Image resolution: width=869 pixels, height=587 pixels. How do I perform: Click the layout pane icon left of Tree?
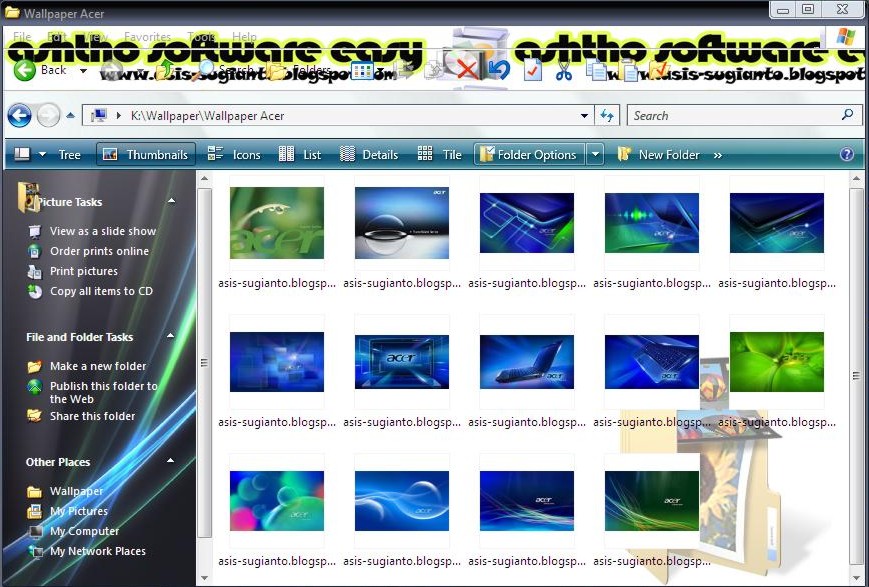(x=22, y=154)
